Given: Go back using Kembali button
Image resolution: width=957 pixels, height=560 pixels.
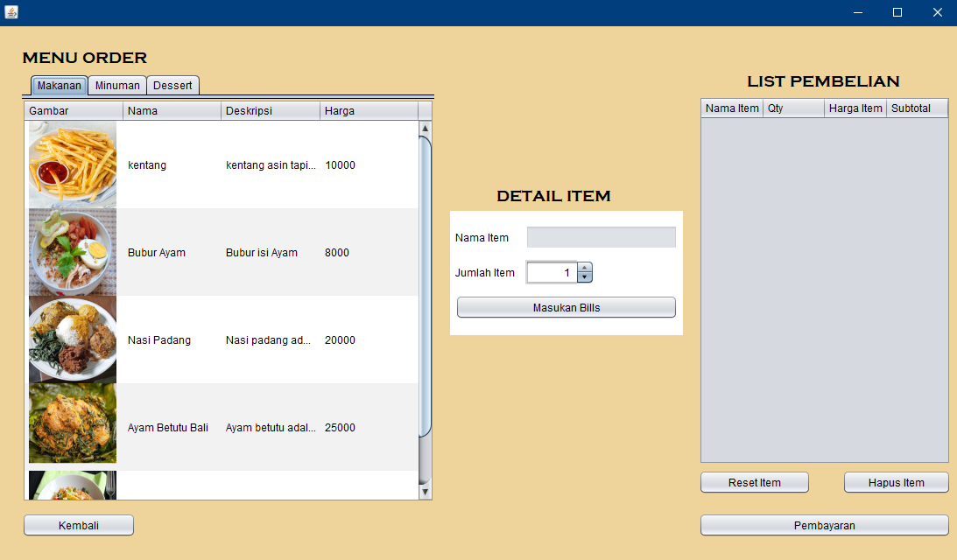Looking at the screenshot, I should pyautogui.click(x=78, y=526).
